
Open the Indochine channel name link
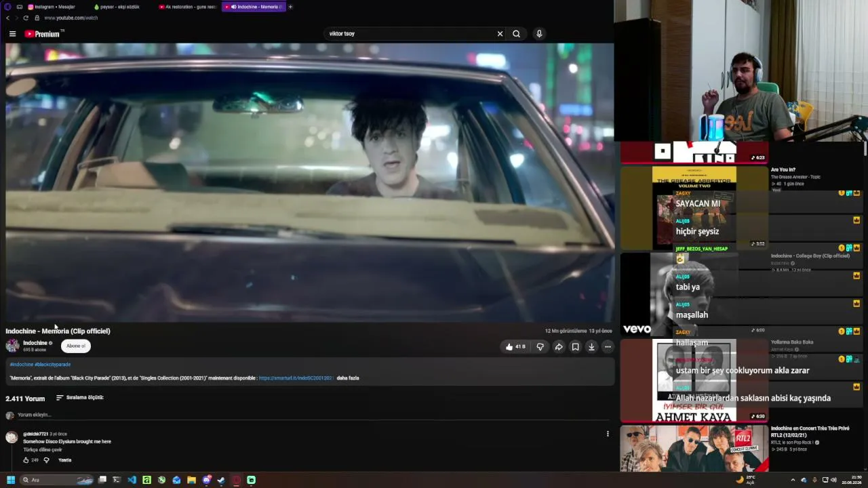[35, 343]
